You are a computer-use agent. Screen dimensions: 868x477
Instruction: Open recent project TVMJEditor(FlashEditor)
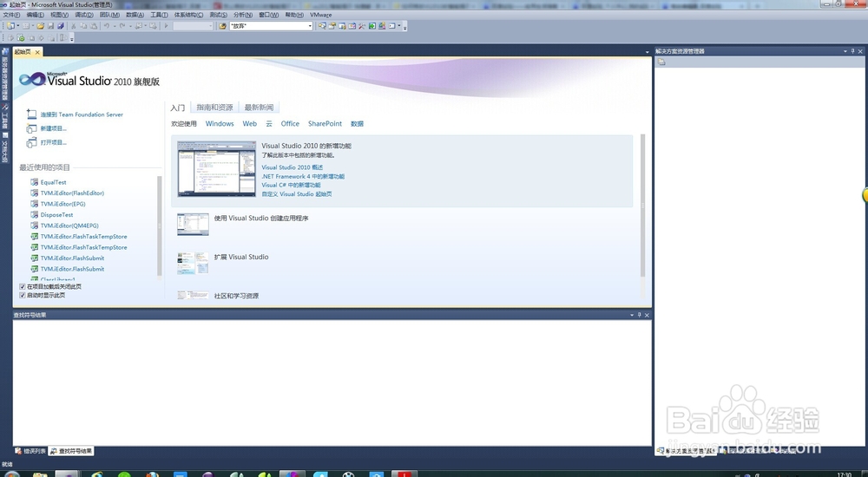point(72,193)
